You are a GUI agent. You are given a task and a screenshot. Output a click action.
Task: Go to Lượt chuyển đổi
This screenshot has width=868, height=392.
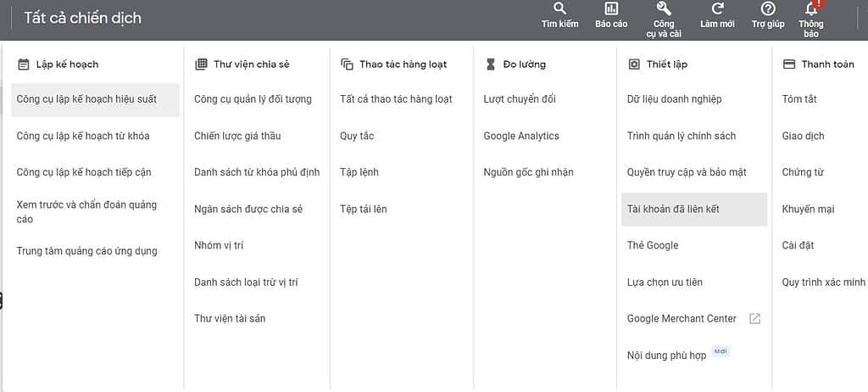[x=520, y=99]
